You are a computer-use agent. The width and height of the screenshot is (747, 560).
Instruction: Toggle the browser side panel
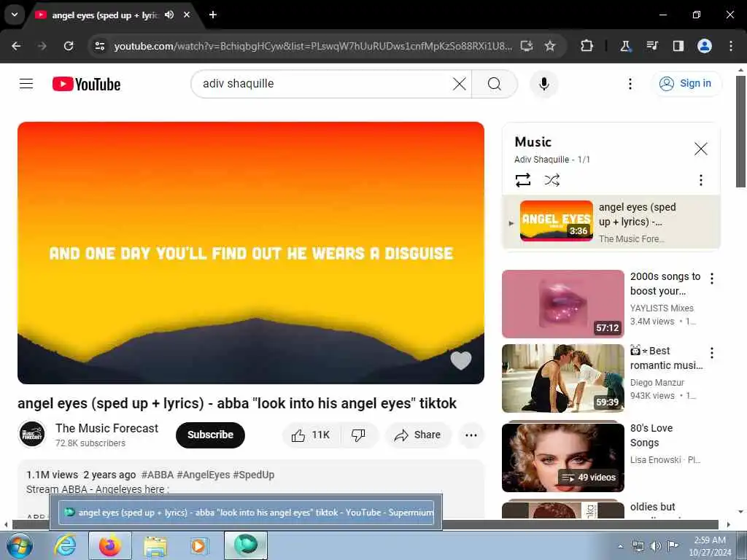pyautogui.click(x=678, y=46)
